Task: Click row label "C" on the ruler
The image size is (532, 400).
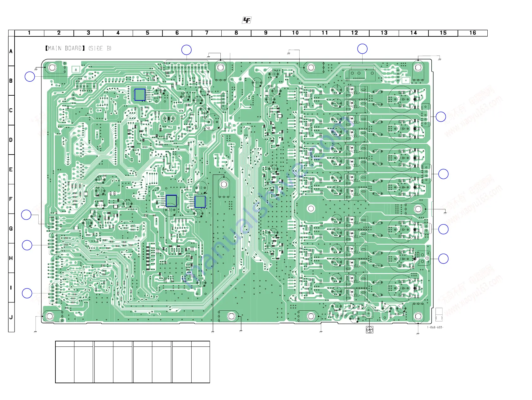Action: pyautogui.click(x=11, y=110)
